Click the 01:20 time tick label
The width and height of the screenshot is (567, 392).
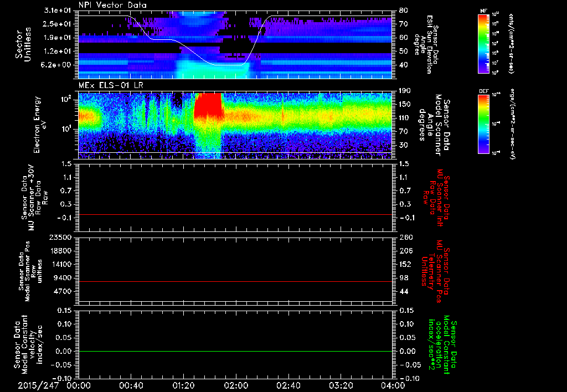(x=183, y=385)
